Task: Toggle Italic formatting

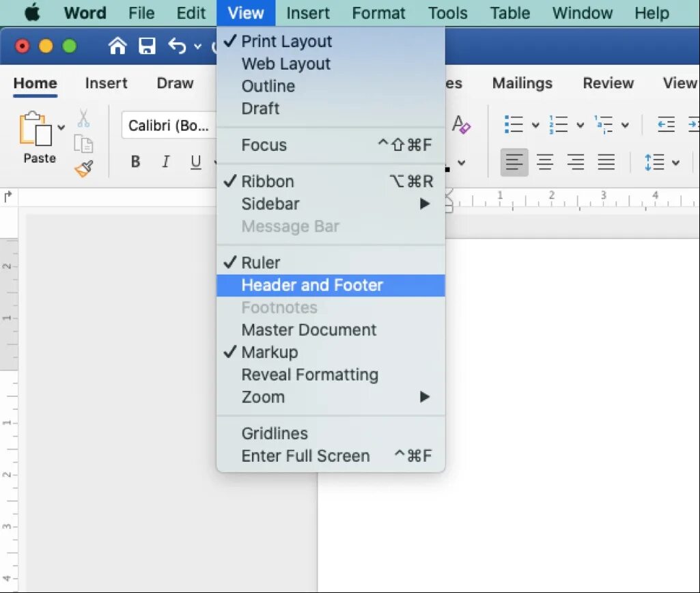Action: coord(166,161)
